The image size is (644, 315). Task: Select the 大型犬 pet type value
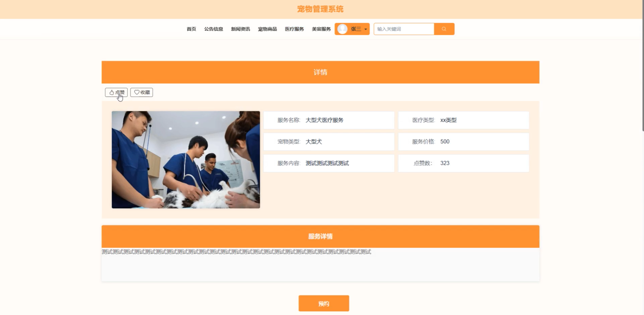pyautogui.click(x=314, y=141)
